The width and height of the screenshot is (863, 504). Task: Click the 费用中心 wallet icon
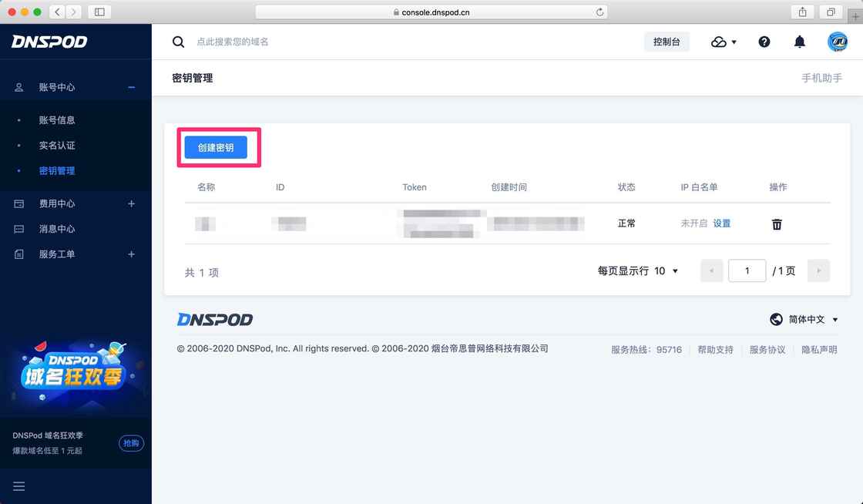point(18,203)
